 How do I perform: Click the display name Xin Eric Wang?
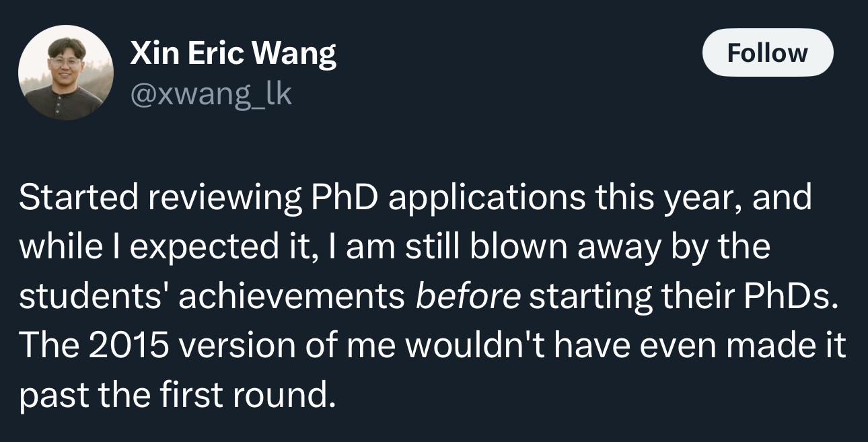coord(233,53)
